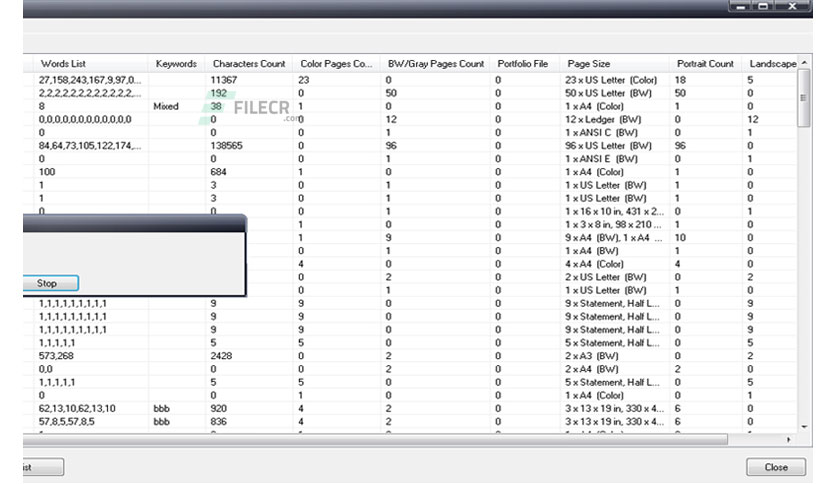Select the characters count cell '2428'

221,356
